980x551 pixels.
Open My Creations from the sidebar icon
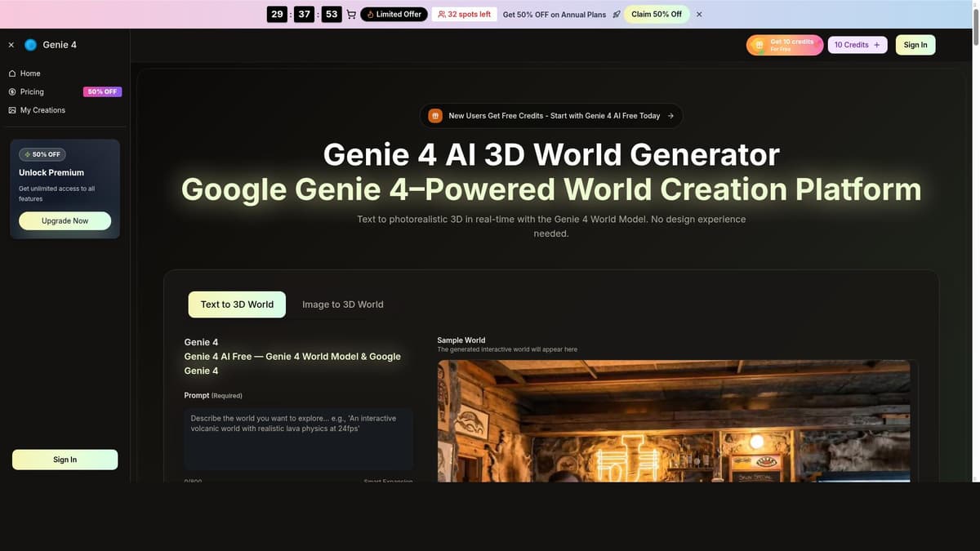tap(11, 109)
